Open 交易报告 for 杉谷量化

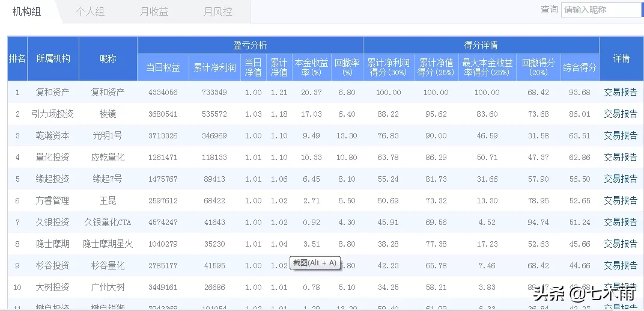click(x=621, y=265)
